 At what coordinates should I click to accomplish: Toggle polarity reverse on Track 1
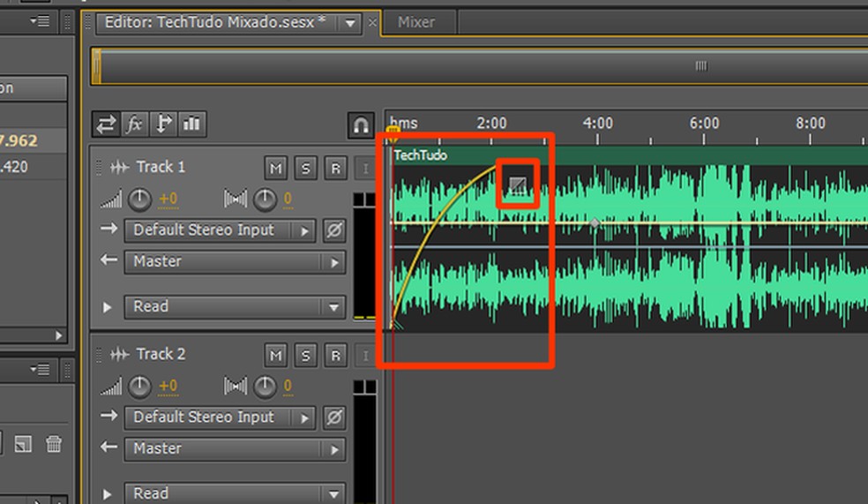(334, 229)
